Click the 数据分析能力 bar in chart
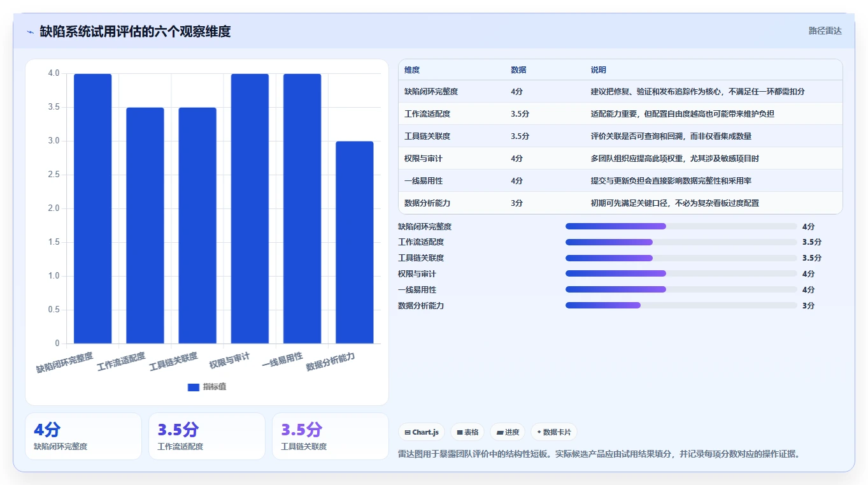This screenshot has width=868, height=485. tap(354, 242)
